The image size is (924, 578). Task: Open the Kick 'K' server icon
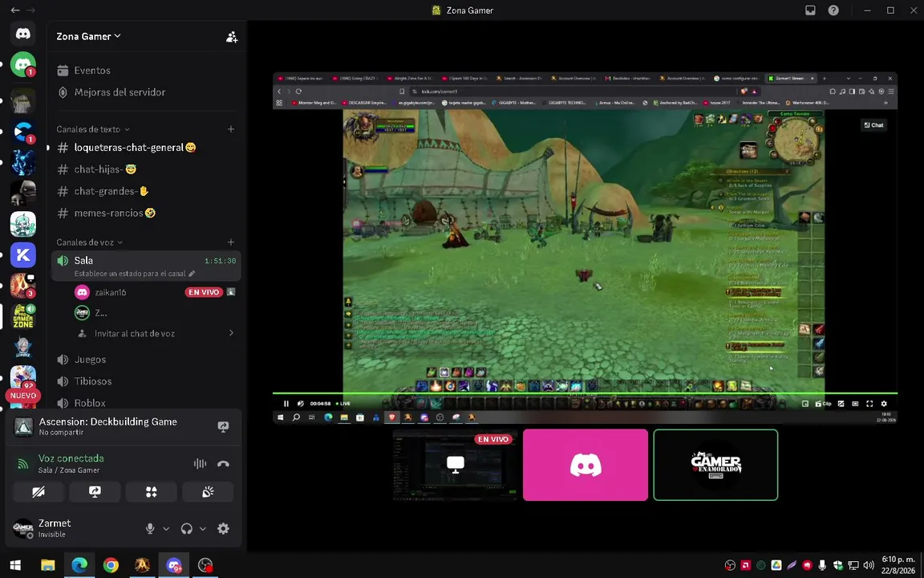point(23,254)
